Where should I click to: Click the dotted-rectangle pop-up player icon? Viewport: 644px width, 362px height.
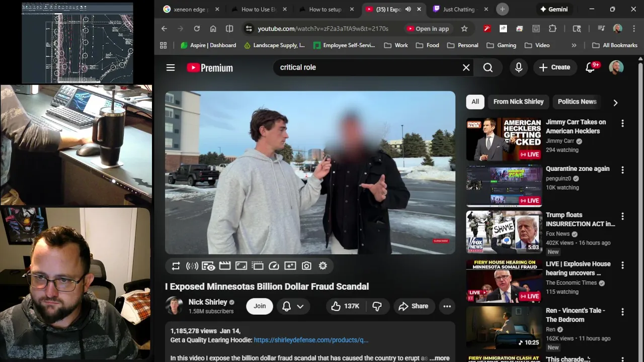[x=258, y=266]
